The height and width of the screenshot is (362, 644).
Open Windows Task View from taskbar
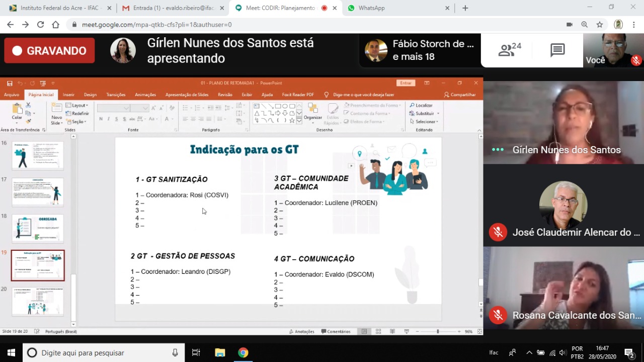click(x=196, y=353)
